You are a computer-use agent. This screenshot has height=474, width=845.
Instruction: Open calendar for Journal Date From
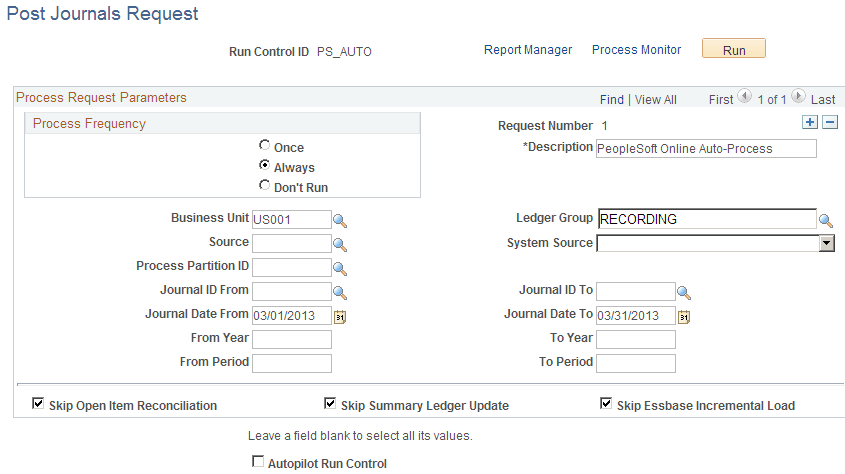click(x=340, y=317)
